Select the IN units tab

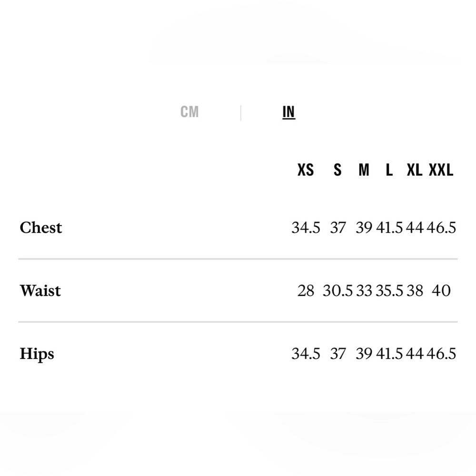pos(288,112)
